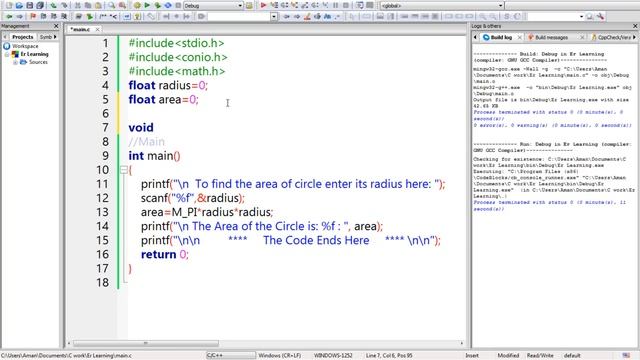640x360 pixels.
Task: Click the Workspace globe icon
Action: [7, 46]
